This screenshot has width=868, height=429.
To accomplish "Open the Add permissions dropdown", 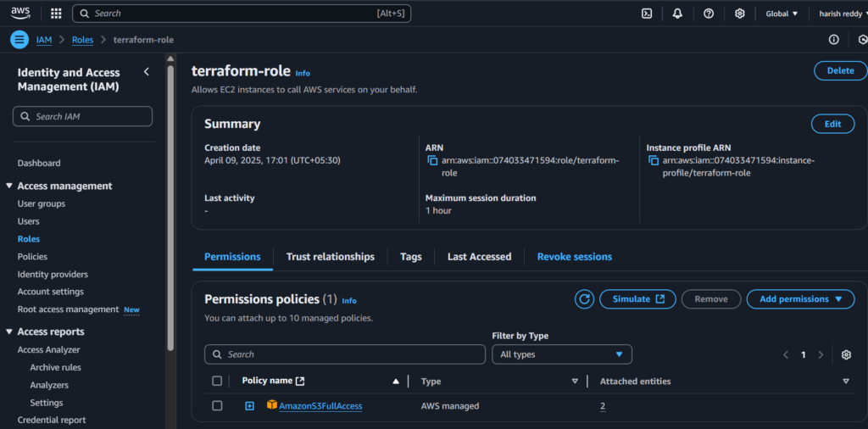I will (800, 299).
